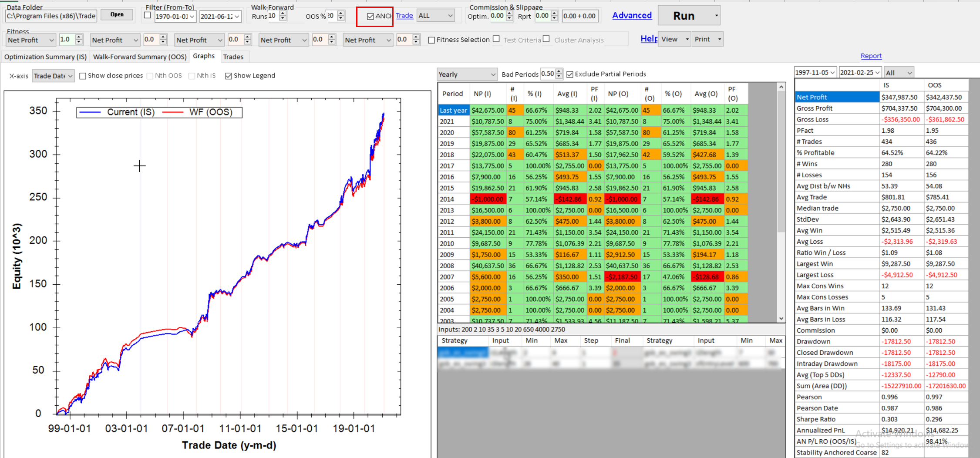Expand the Trade ALL dropdown

[x=435, y=16]
